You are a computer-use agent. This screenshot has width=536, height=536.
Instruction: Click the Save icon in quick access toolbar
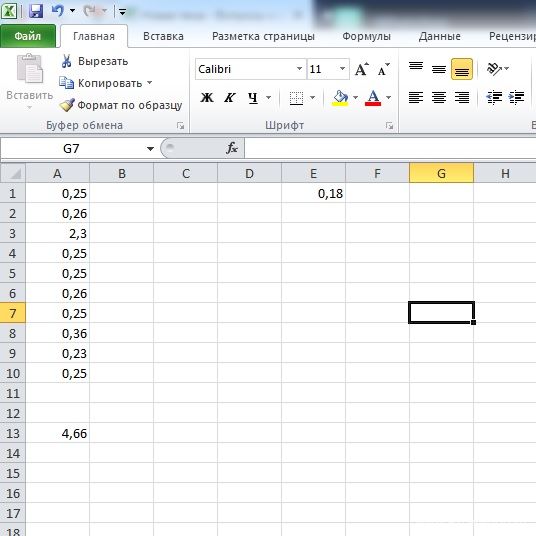(x=36, y=11)
